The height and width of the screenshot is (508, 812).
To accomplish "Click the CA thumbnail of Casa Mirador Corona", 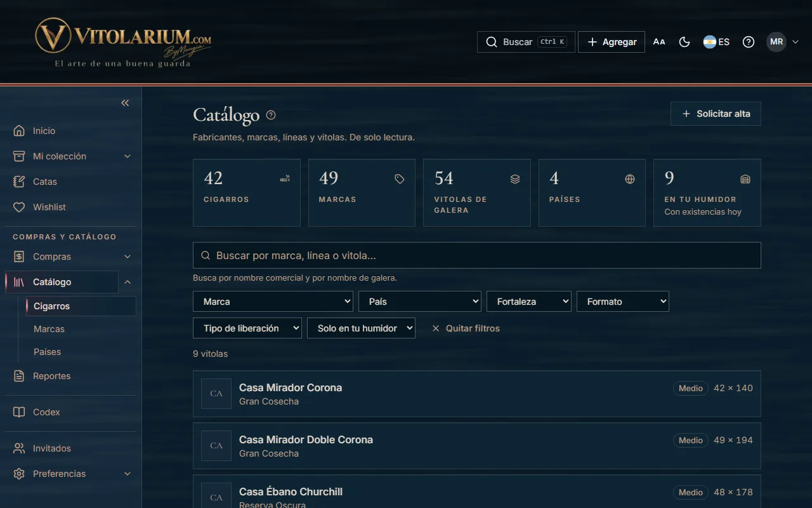I will [216, 394].
